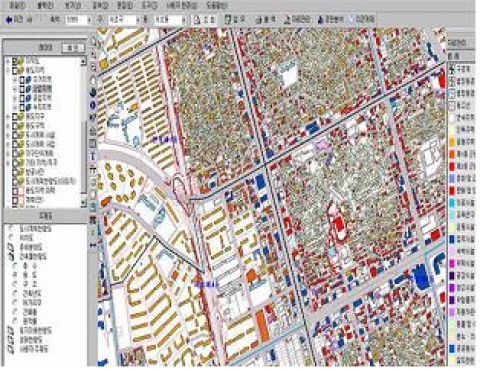The image size is (480, 371).
Task: Click the large blue building on the map
Action: tap(421, 276)
